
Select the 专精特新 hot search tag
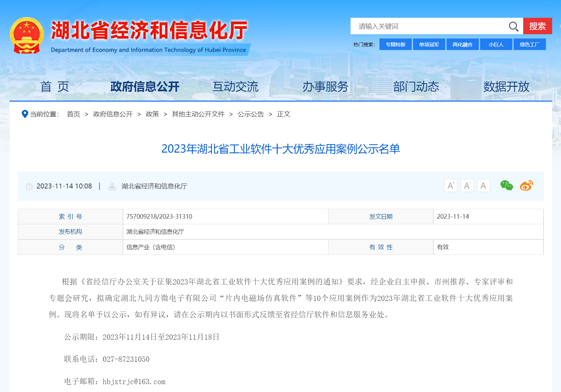pyautogui.click(x=395, y=44)
